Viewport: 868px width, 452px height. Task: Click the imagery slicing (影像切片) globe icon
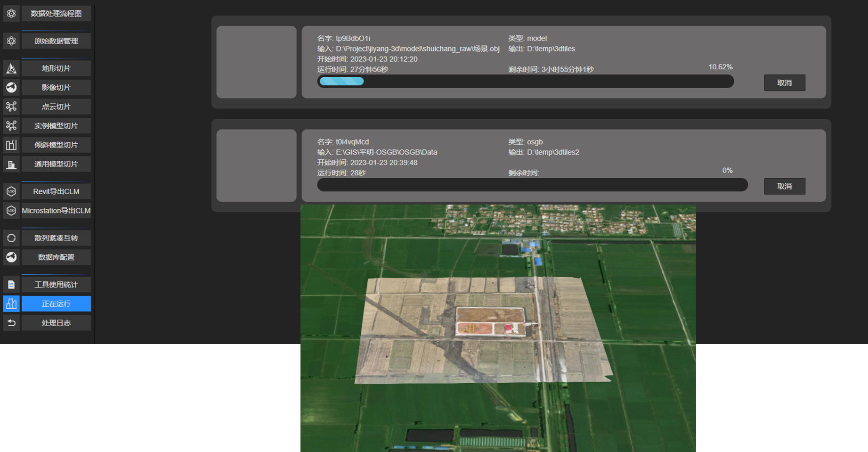11,88
